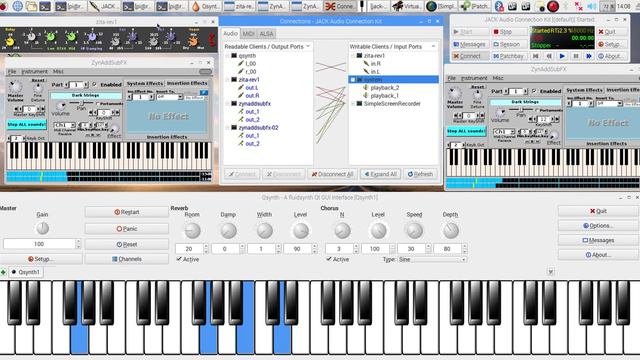Screen dimensions: 640x360
Task: Open the Instrument menu in left ZynAddSubFX
Action: (35, 71)
